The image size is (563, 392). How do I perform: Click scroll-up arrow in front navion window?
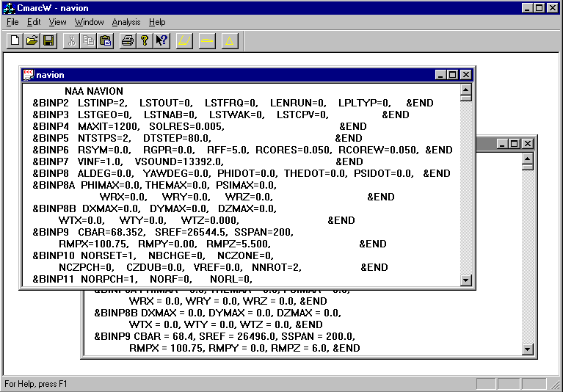(x=465, y=90)
